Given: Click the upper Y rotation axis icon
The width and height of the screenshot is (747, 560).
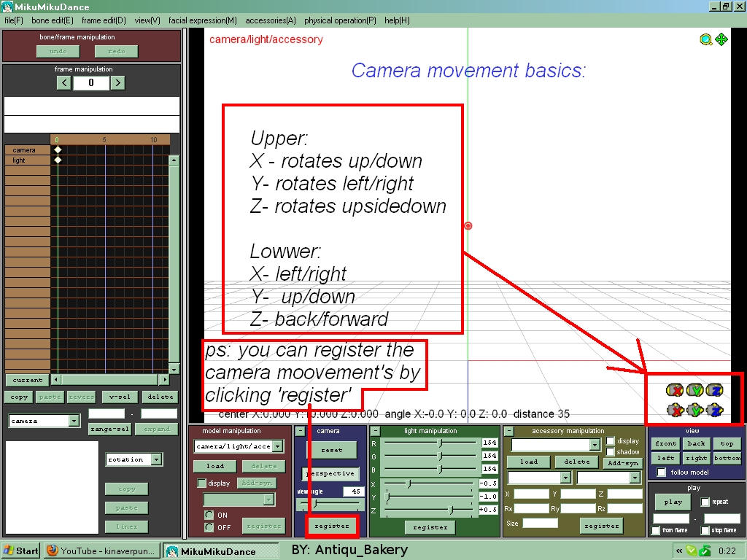Looking at the screenshot, I should click(695, 391).
